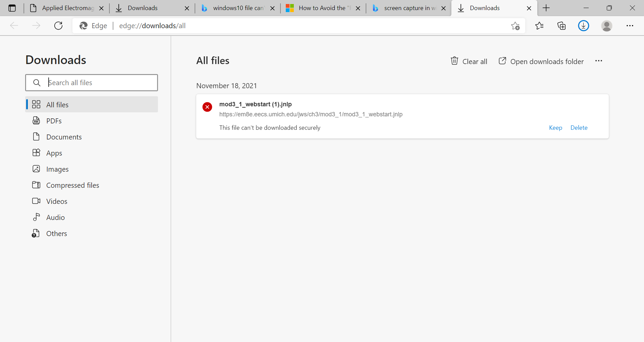Open the Favorites star-list icon
Image resolution: width=644 pixels, height=342 pixels.
(539, 26)
